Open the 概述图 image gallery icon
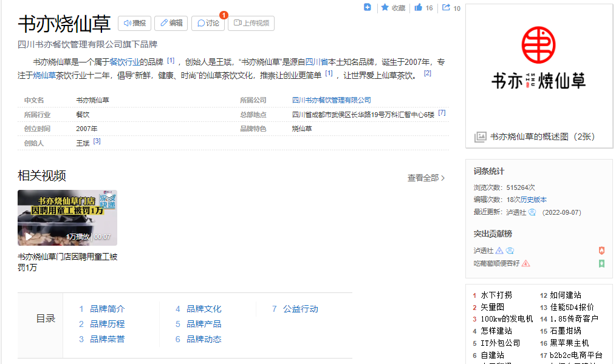Image resolution: width=616 pixels, height=364 pixels. [480, 137]
